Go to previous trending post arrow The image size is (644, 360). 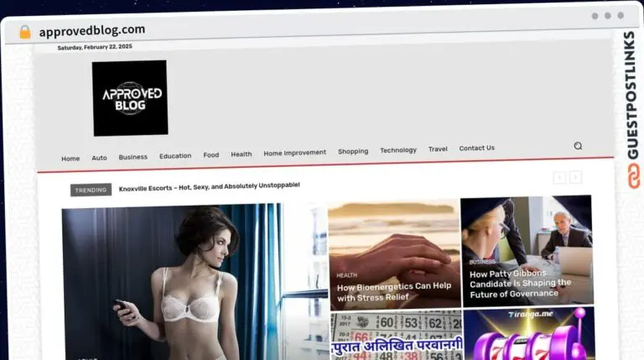tap(559, 178)
